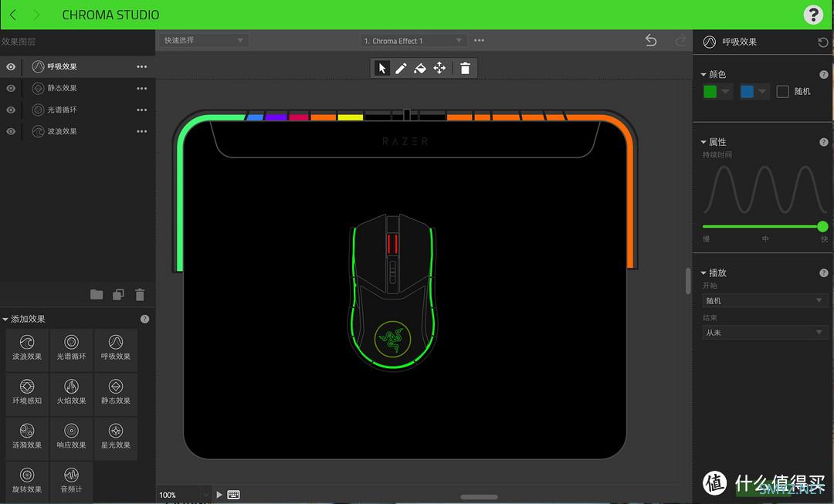Open the Chroma Effect 1 dropdown
Image resolution: width=834 pixels, height=504 pixels.
412,40
